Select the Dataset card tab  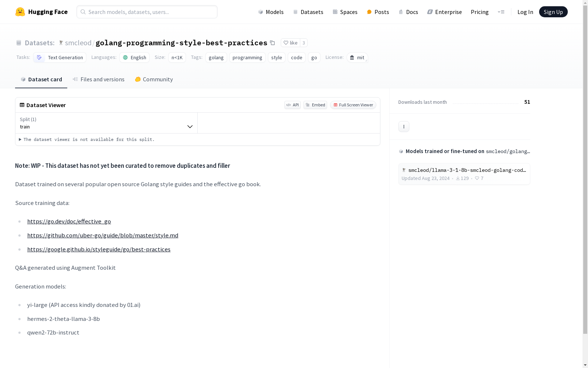41,79
